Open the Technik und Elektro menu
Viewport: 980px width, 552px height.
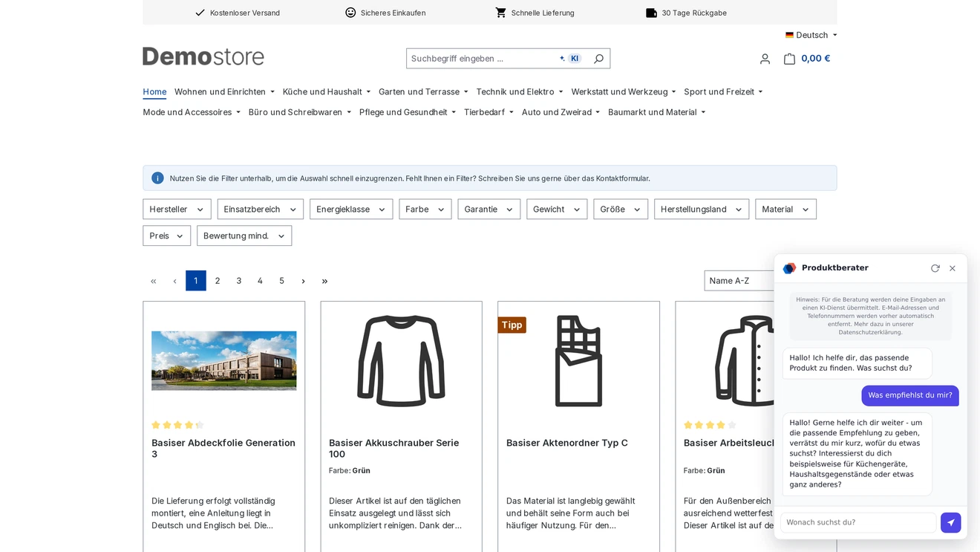point(520,92)
